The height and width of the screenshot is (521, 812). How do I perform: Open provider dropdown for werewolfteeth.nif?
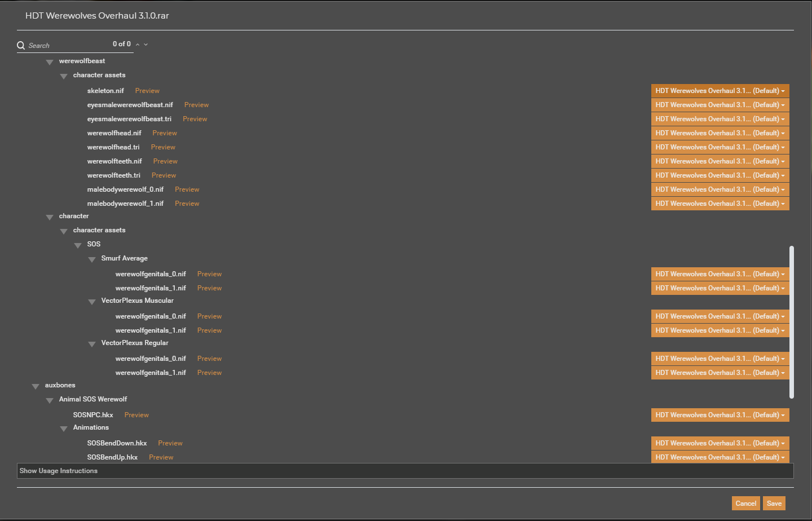coord(720,161)
